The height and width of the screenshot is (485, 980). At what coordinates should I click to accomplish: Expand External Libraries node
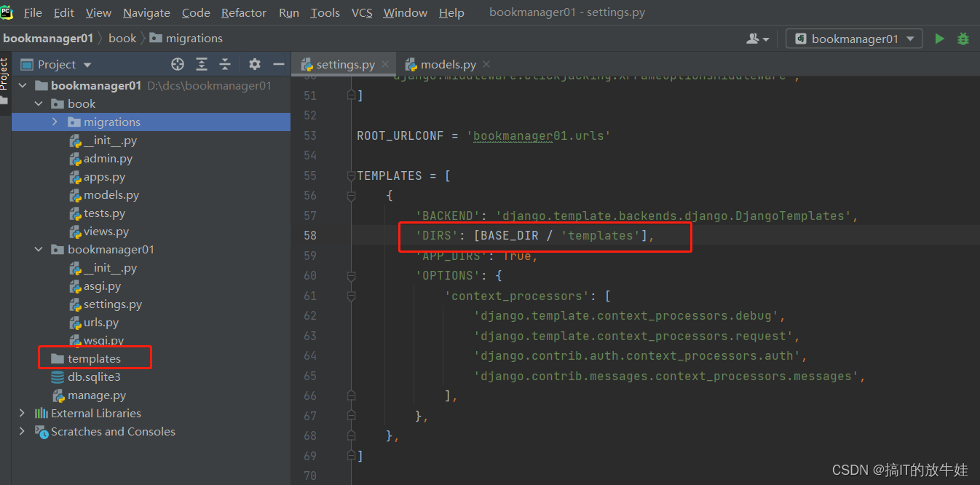click(x=22, y=413)
